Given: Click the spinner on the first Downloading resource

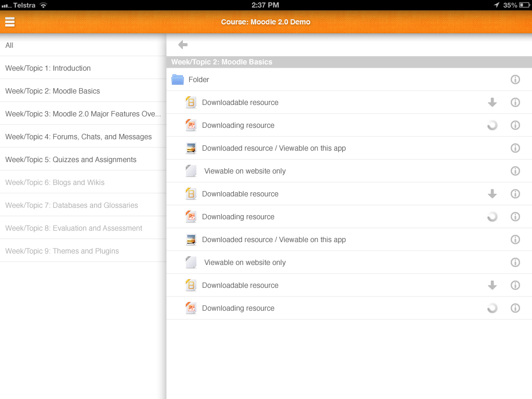Looking at the screenshot, I should (x=492, y=125).
